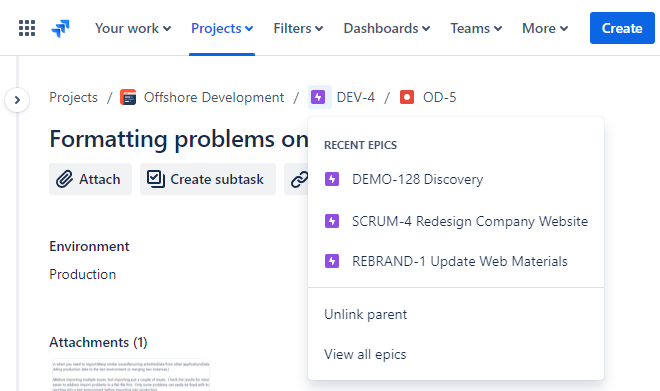
Task: Click the Create subtask button
Action: [x=208, y=179]
